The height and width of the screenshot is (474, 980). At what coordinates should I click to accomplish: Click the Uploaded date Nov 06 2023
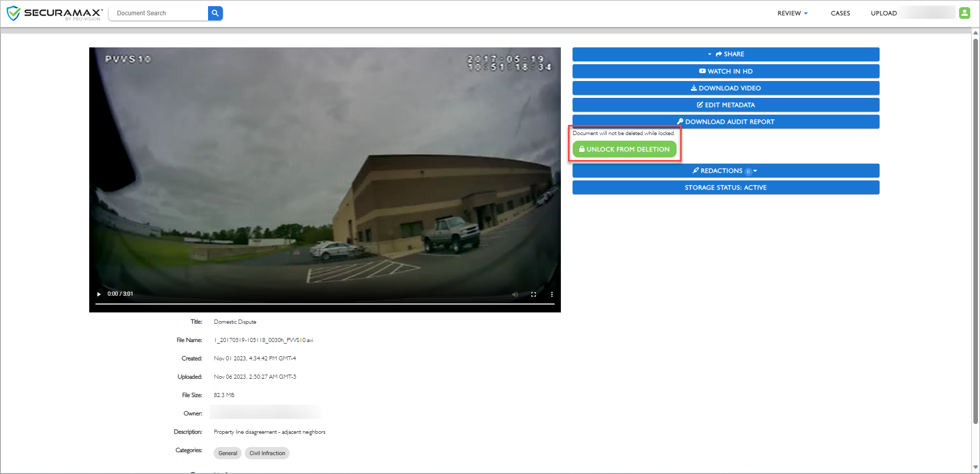pyautogui.click(x=255, y=377)
